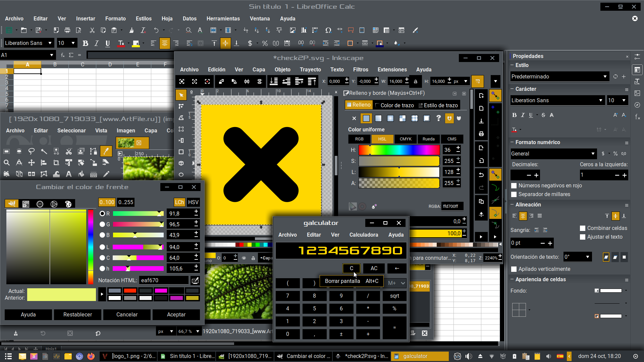
Task: Toggle Bold in Calc formatting toolbar
Action: coord(85,43)
